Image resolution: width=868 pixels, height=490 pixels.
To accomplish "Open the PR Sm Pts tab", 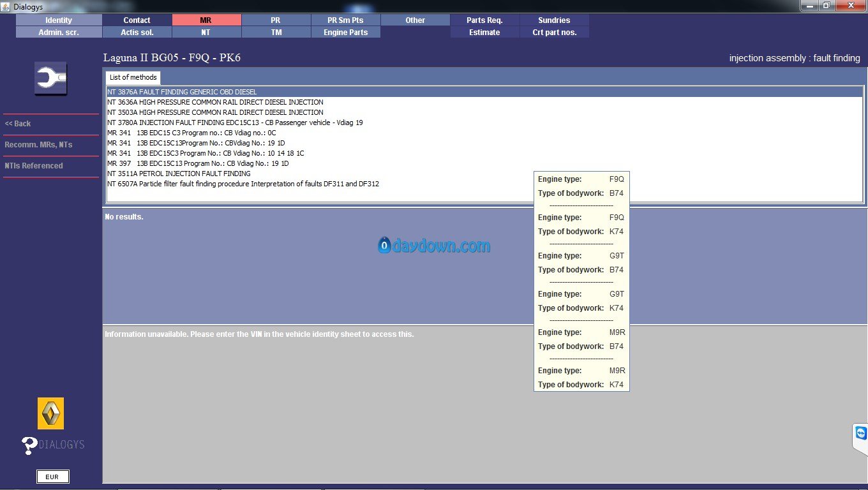I will pos(345,20).
